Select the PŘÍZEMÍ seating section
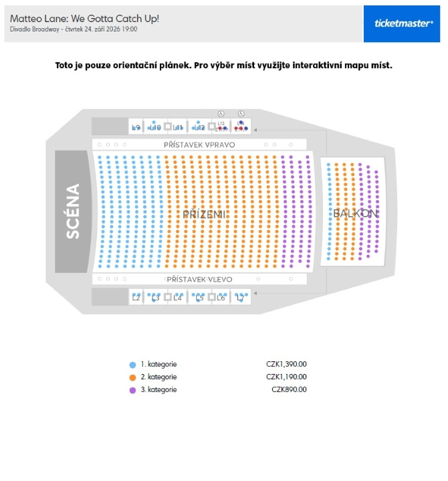 [203, 211]
